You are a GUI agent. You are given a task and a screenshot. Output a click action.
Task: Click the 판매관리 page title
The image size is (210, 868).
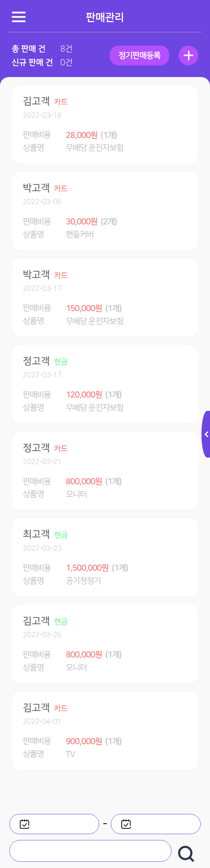pyautogui.click(x=105, y=17)
